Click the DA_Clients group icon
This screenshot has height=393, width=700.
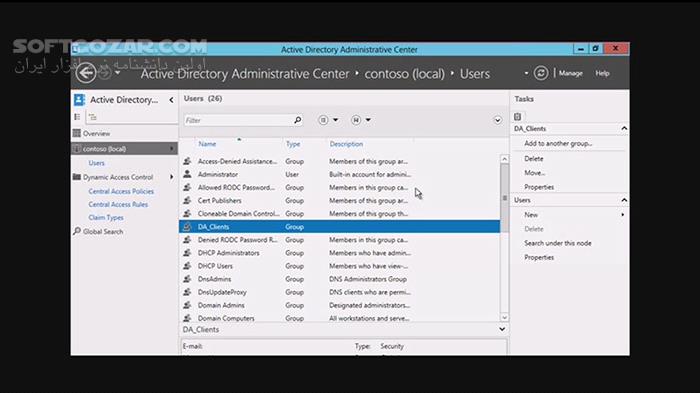point(188,226)
